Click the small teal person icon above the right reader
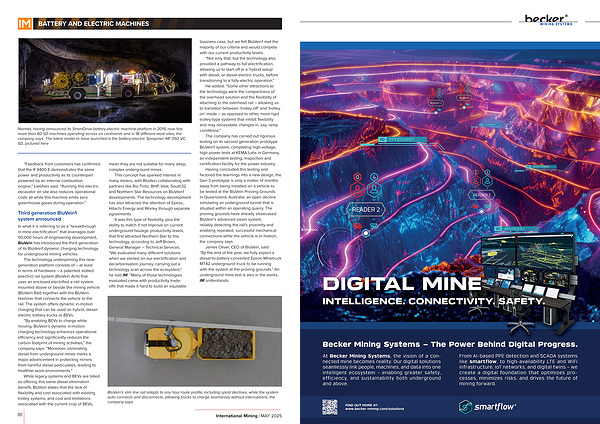The width and height of the screenshot is (600, 424). pyautogui.click(x=487, y=181)
